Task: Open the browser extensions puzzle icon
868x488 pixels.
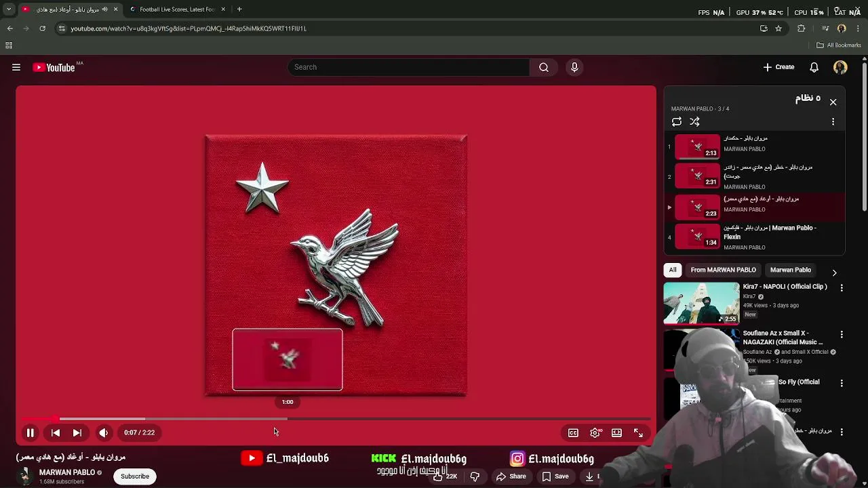Action: point(802,28)
